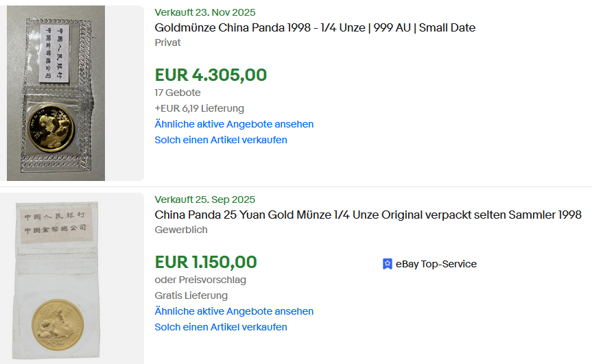Image resolution: width=592 pixels, height=364 pixels.
Task: Open the 'China Panda 25 Yuan Gold Münze' title
Action: (x=368, y=215)
